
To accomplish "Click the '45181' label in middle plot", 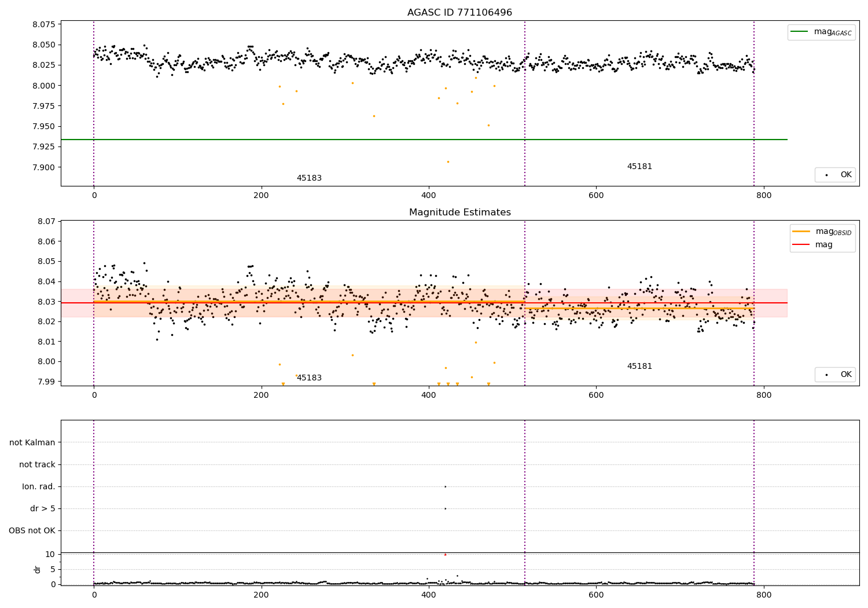I will (x=639, y=367).
